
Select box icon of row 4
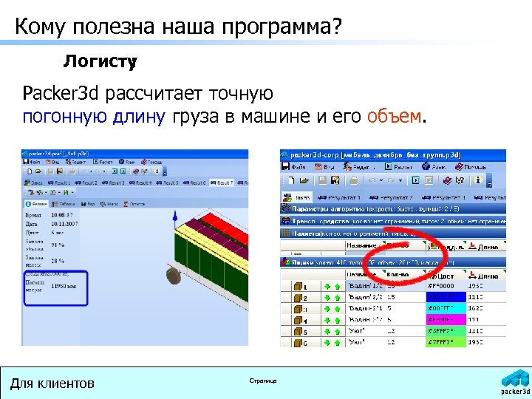coord(299,320)
